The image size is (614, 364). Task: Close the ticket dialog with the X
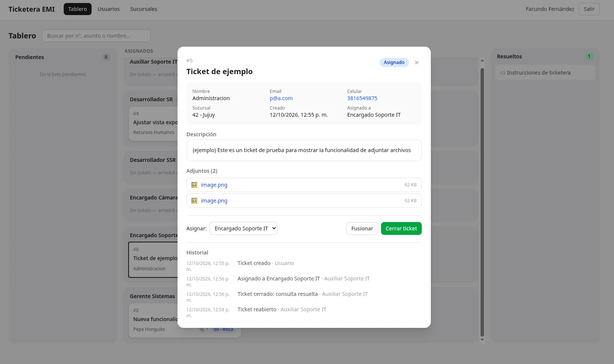click(416, 62)
